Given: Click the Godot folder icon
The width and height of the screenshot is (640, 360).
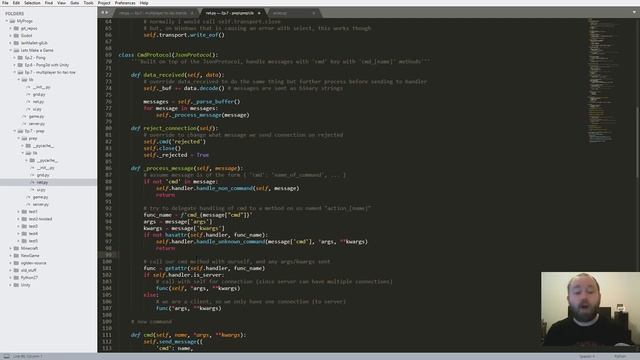Looking at the screenshot, I should [16, 36].
